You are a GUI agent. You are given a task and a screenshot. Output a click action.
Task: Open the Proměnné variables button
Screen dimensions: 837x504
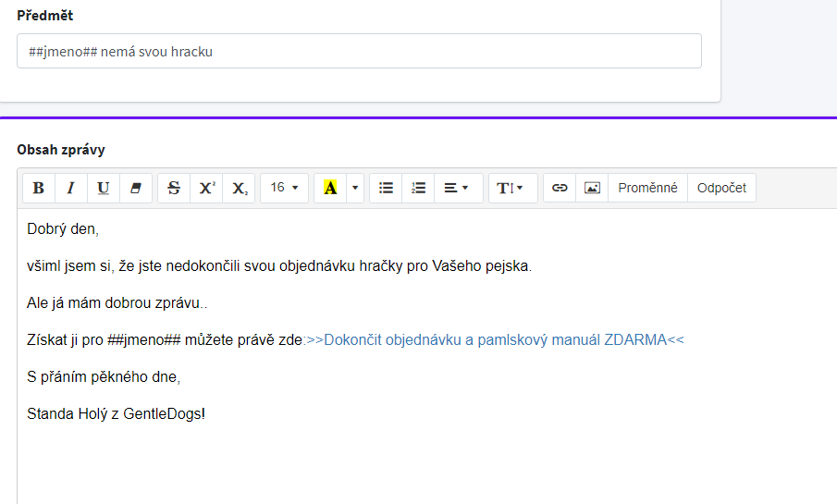(648, 188)
